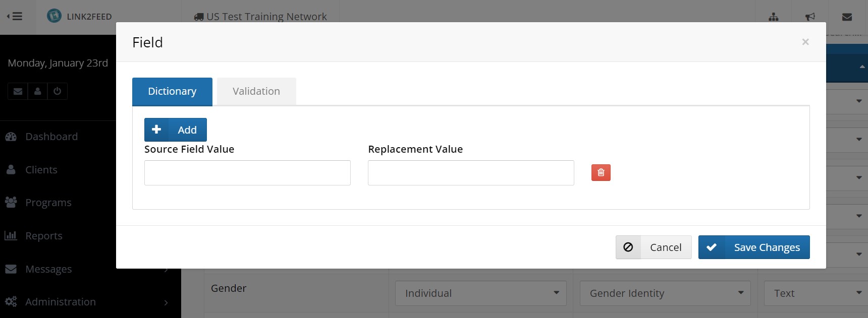Select the Dictionary tab
The image size is (868, 318).
click(x=172, y=91)
